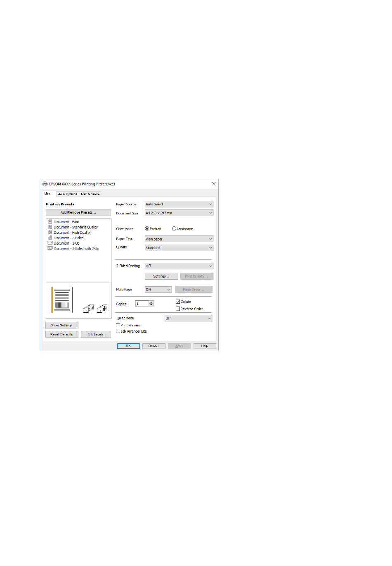Enable Print Preview checkbox
The width and height of the screenshot is (392, 566).
pyautogui.click(x=118, y=325)
